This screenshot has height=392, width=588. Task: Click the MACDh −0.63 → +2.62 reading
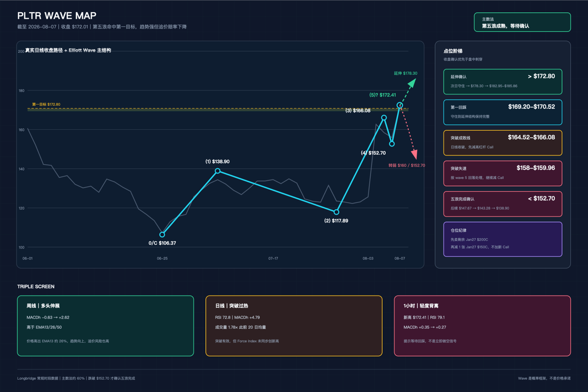[x=48, y=318]
